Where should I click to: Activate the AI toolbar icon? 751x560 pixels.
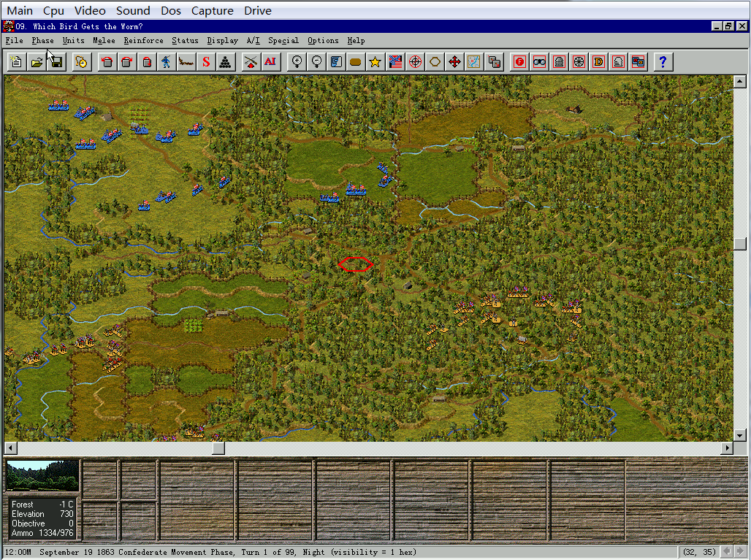click(270, 62)
